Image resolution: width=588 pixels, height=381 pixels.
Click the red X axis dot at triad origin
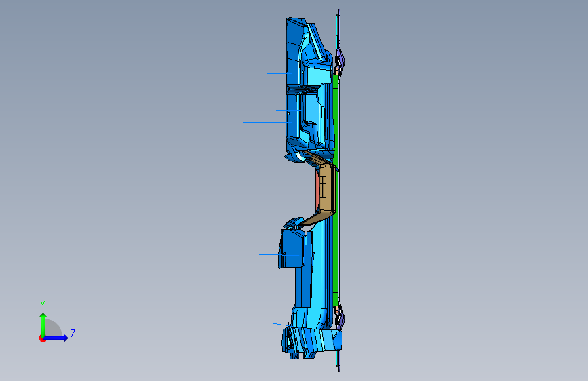pos(41,338)
